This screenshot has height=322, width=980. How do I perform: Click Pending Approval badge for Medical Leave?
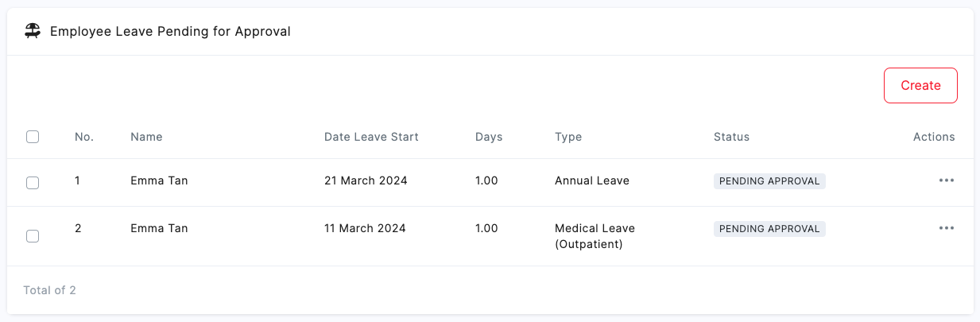click(769, 229)
